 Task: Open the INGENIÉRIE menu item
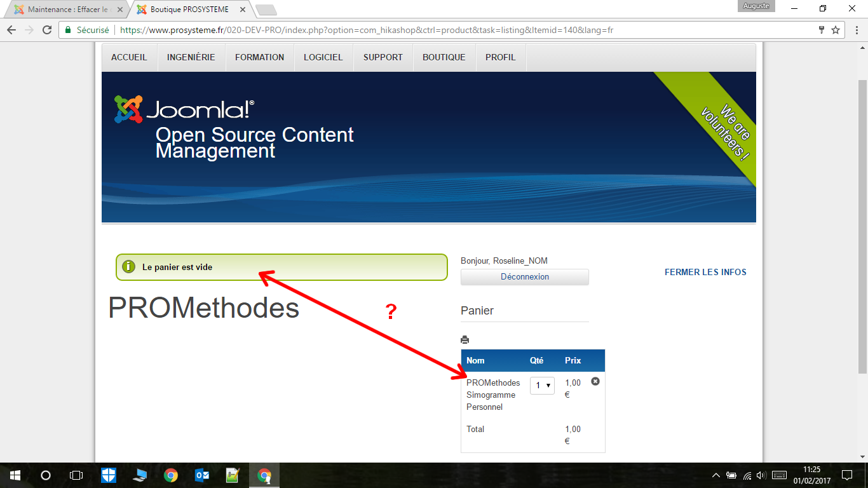(x=191, y=57)
